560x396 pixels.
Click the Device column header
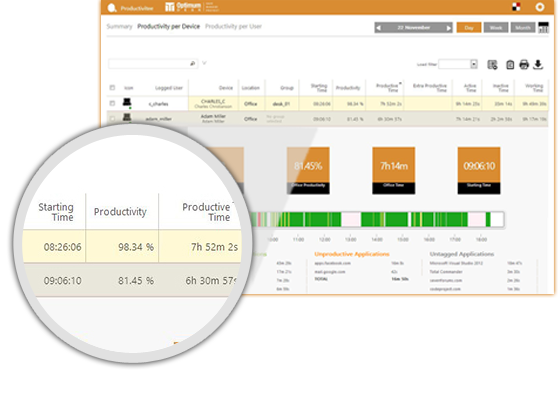pyautogui.click(x=225, y=88)
